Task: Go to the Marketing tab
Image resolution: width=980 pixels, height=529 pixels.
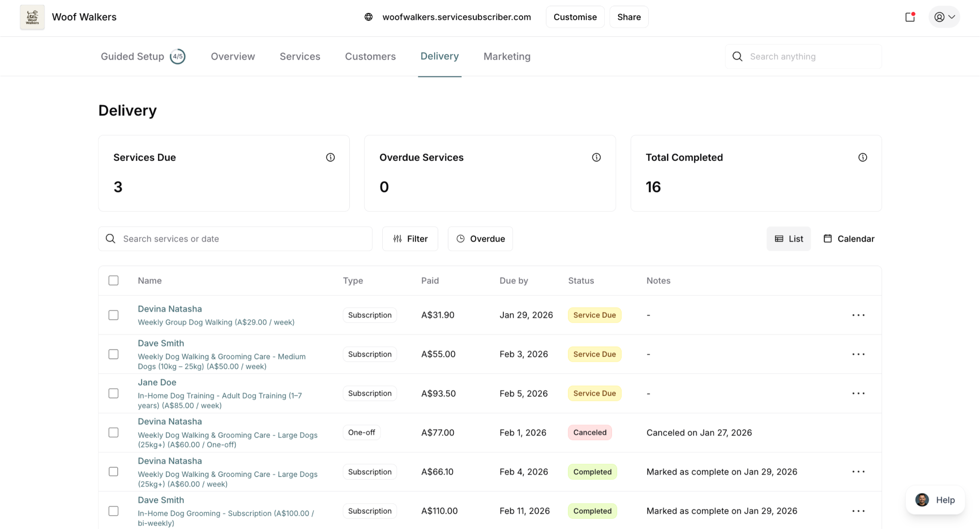Action: 507,56
